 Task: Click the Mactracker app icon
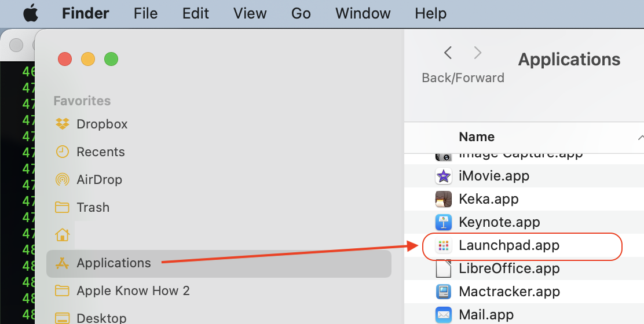click(x=444, y=292)
